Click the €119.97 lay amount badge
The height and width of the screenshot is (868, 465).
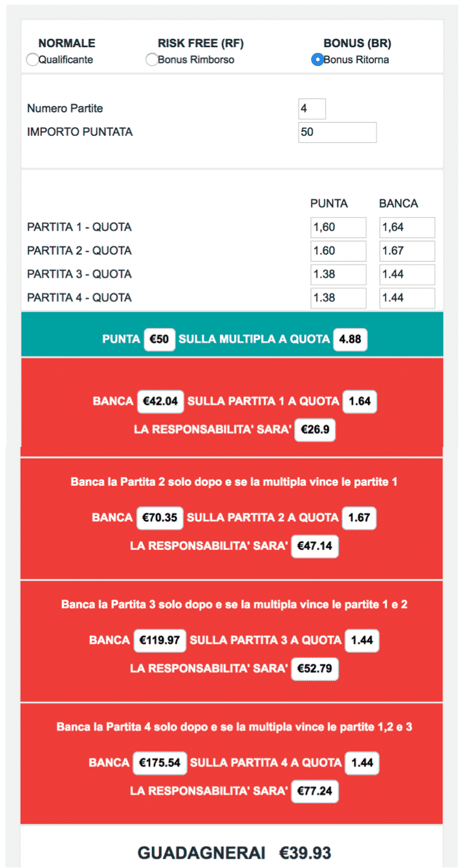(x=160, y=640)
